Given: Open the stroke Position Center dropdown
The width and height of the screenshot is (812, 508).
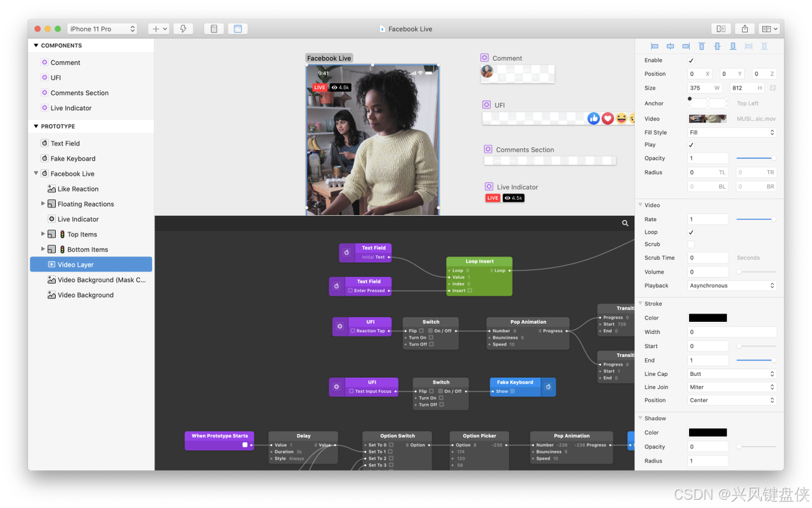Looking at the screenshot, I should tap(732, 401).
